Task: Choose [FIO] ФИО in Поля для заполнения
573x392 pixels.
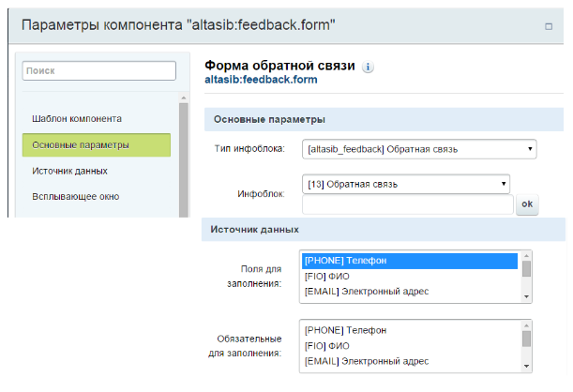Action: point(411,276)
